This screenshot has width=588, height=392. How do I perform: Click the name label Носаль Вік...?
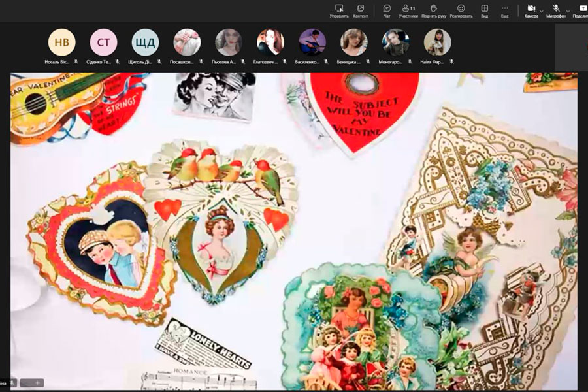tap(57, 62)
